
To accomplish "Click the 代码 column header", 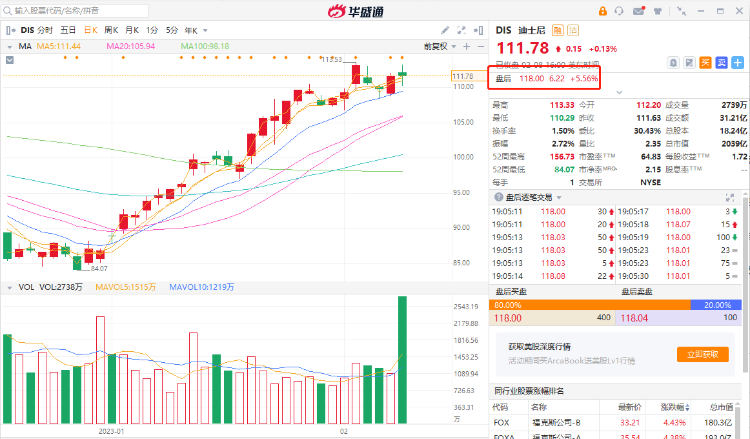I will click(x=500, y=407).
